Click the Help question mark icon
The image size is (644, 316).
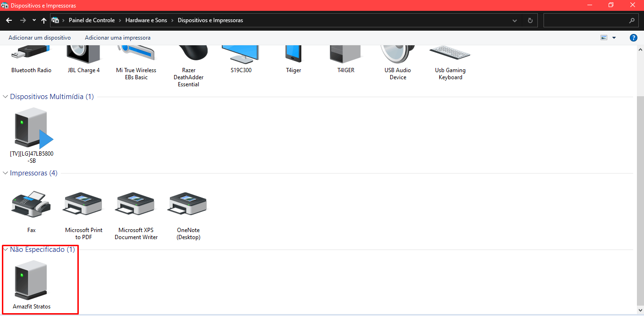(634, 38)
